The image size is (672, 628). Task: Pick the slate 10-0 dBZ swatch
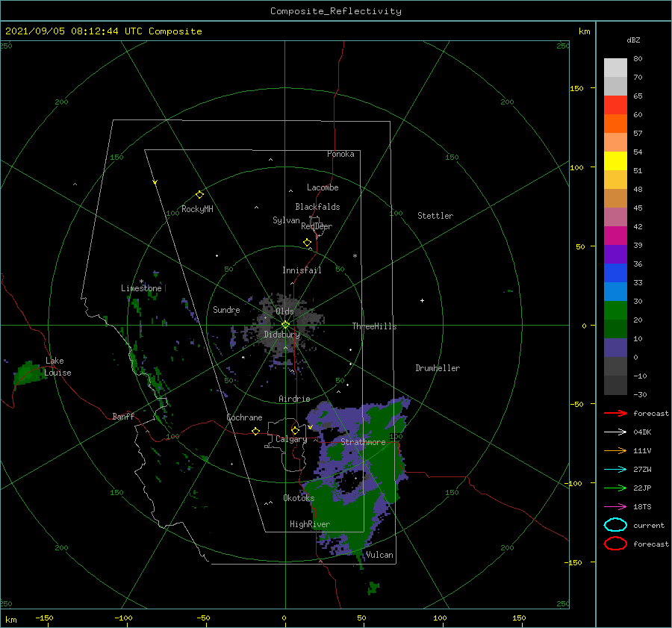click(x=615, y=348)
